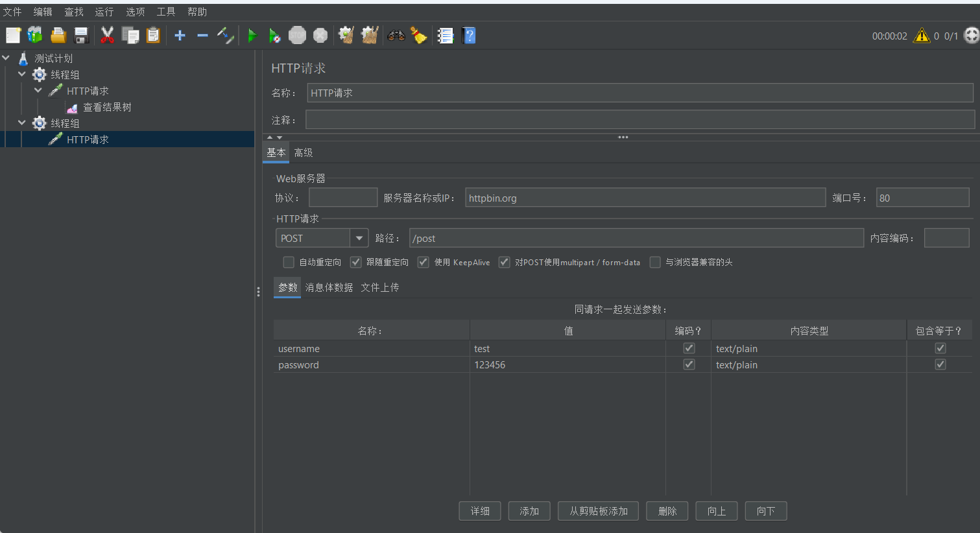Toggle 编码 checkbox in username row
This screenshot has height=533, width=980.
(689, 348)
